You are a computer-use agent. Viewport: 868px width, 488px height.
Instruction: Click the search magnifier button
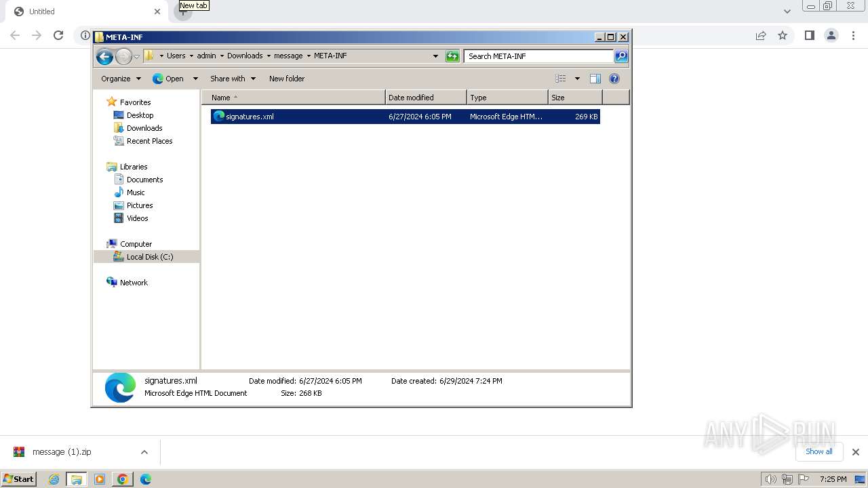coord(621,56)
